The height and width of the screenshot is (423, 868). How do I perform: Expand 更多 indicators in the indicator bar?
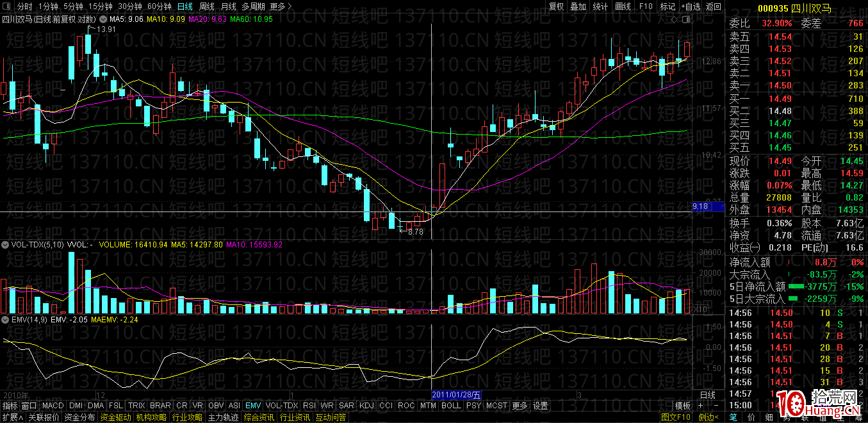pyautogui.click(x=520, y=406)
